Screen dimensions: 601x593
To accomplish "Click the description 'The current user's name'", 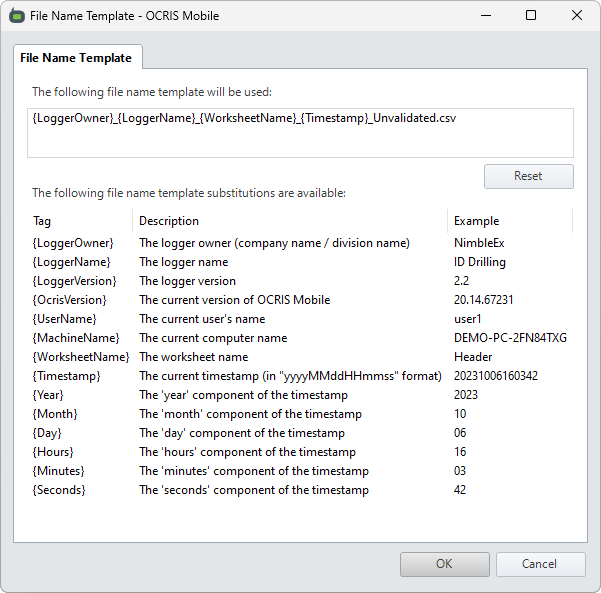I will click(x=202, y=319).
